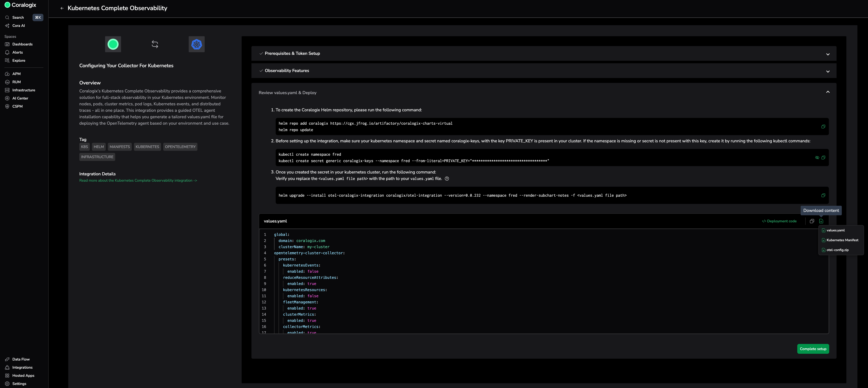This screenshot has width=868, height=388.
Task: Click the Download content file icon
Action: pyautogui.click(x=821, y=221)
